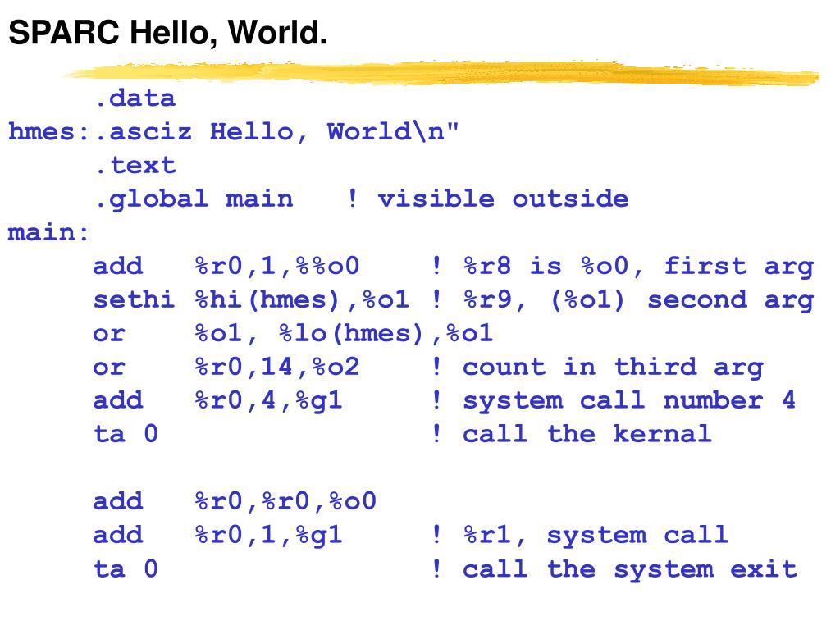Screen dimensions: 840x630
Task: Click operands "%o1, %lo(hmes),%o1"
Action: pyautogui.click(x=344, y=334)
